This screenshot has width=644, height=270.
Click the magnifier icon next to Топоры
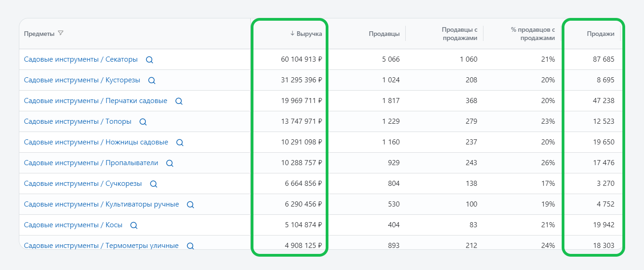click(x=143, y=122)
